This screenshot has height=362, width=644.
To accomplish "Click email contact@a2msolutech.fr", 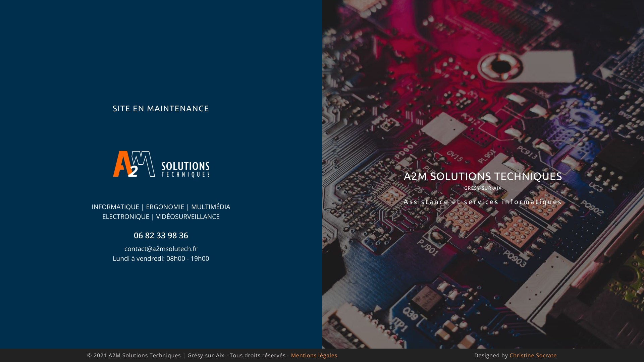I will (x=161, y=249).
